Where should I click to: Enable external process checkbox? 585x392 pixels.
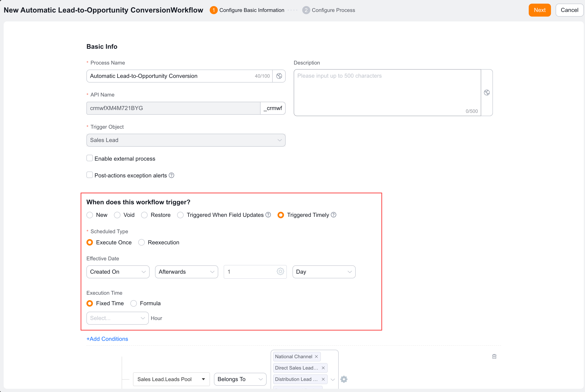pyautogui.click(x=90, y=158)
